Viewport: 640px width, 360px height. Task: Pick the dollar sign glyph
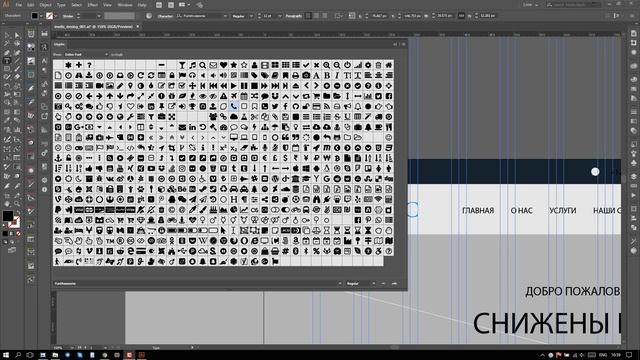(x=285, y=158)
